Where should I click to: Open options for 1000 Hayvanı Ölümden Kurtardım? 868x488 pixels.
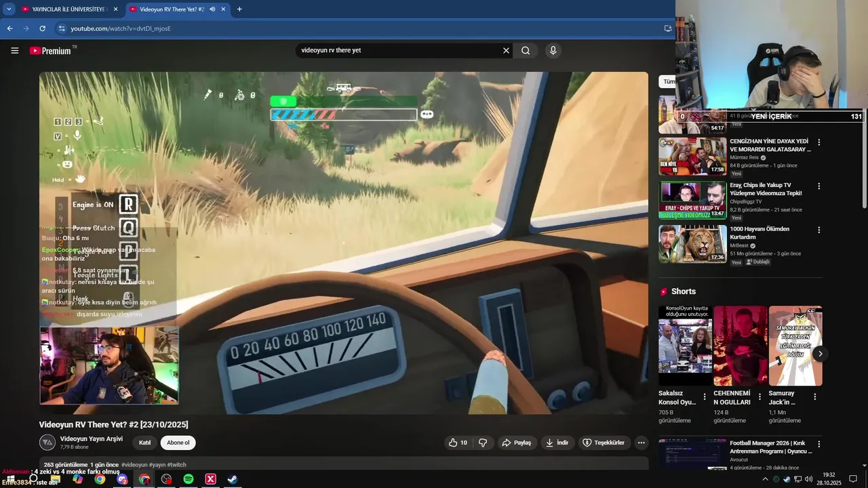pyautogui.click(x=818, y=230)
